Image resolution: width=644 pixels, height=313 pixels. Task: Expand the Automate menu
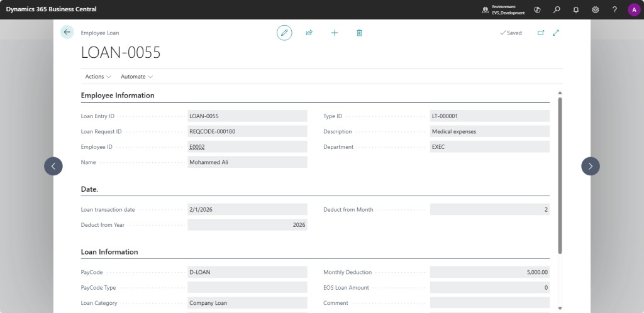click(x=136, y=77)
